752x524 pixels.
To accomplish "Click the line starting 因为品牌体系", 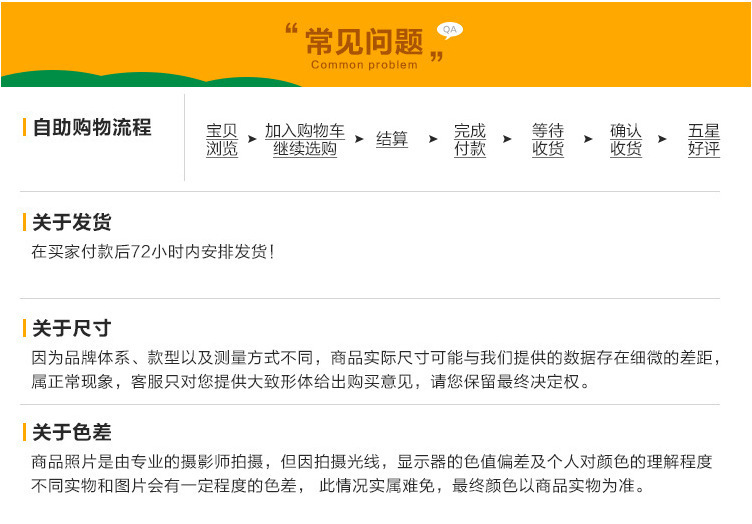I will (376, 358).
